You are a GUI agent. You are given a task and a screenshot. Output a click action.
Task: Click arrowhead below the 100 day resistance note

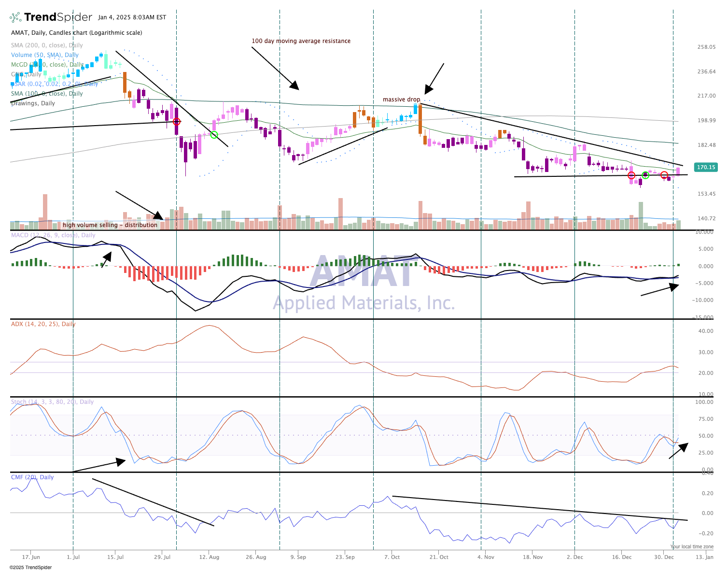click(294, 85)
